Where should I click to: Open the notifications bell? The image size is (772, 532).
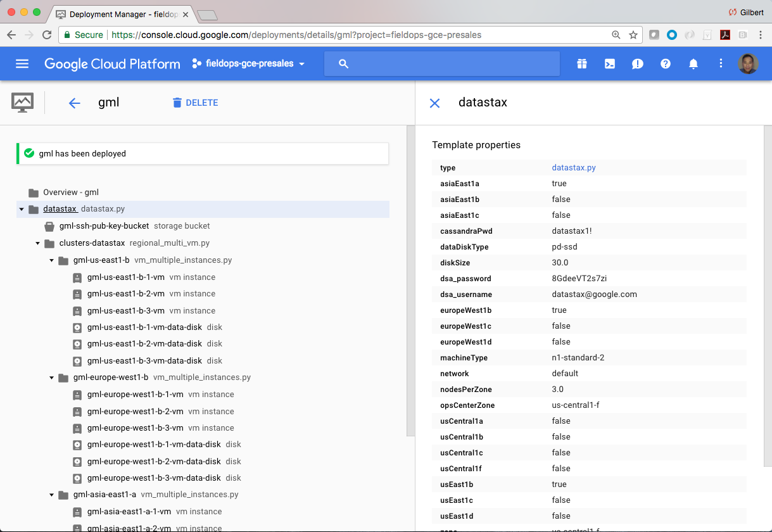[693, 63]
